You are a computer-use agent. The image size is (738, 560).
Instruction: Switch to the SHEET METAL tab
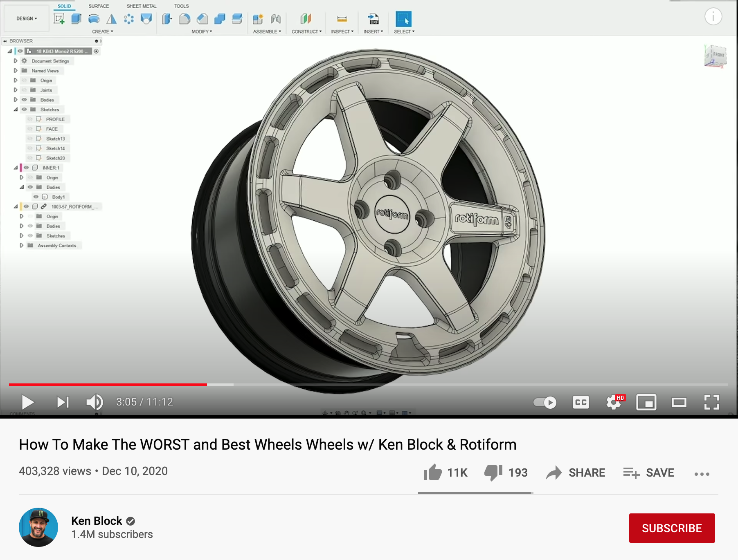click(x=142, y=6)
